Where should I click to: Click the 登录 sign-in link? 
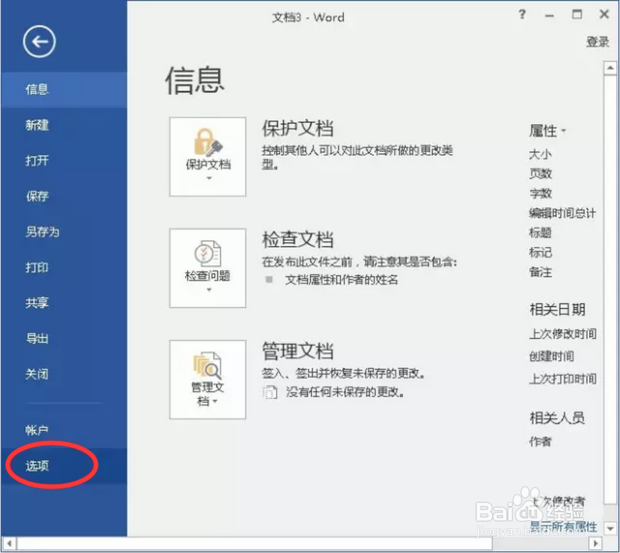click(x=597, y=42)
